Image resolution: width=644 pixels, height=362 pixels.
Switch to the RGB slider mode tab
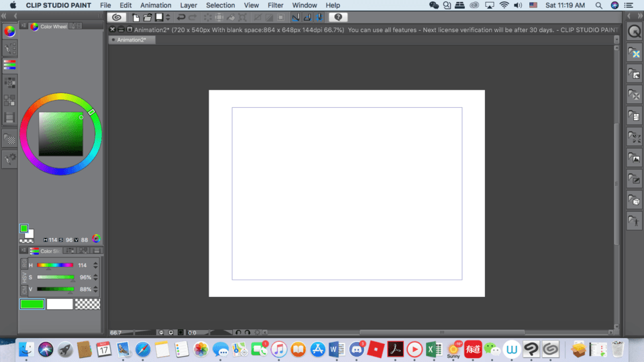23,263
